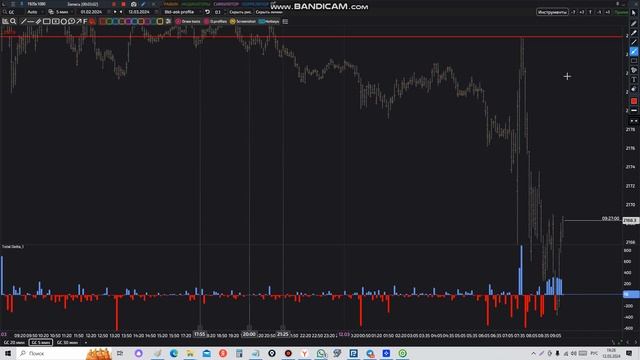
Task: Switch to the GC 5 мин tab
Action: (x=41, y=342)
